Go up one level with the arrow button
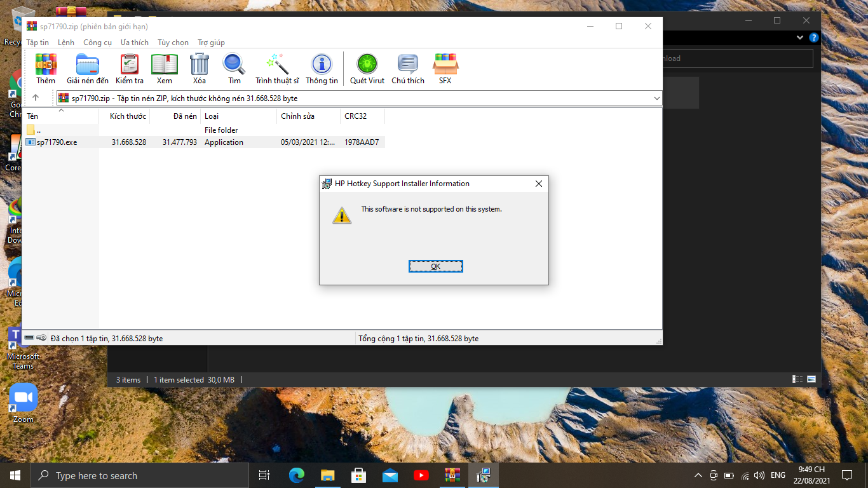Image resolution: width=868 pixels, height=488 pixels. point(36,98)
